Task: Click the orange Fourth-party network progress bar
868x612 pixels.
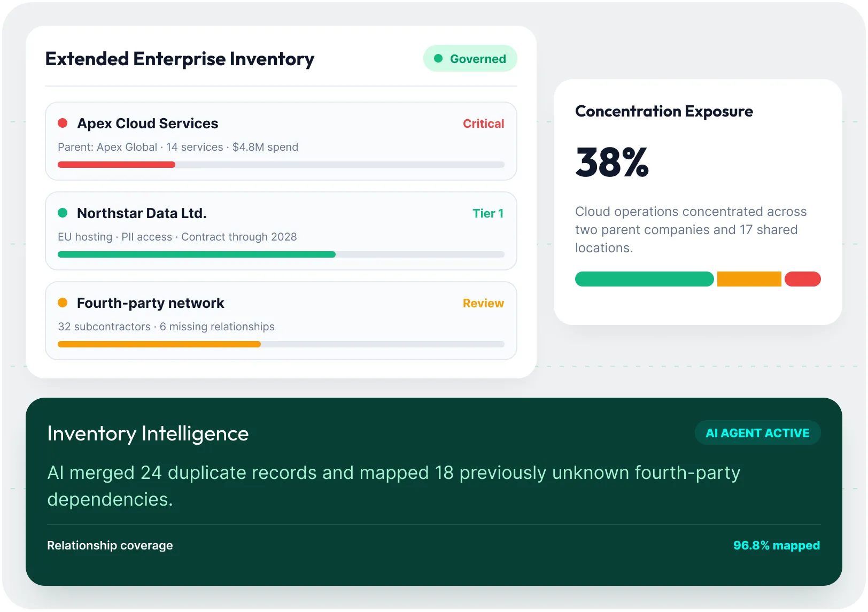Action: coord(159,344)
